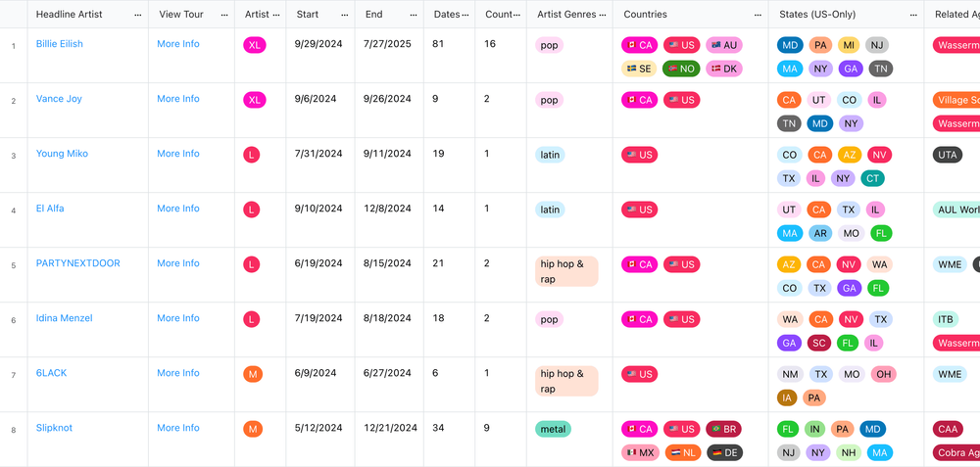980x467 pixels.
Task: Select XL size badge in Vance Joy row
Action: pyautogui.click(x=255, y=100)
